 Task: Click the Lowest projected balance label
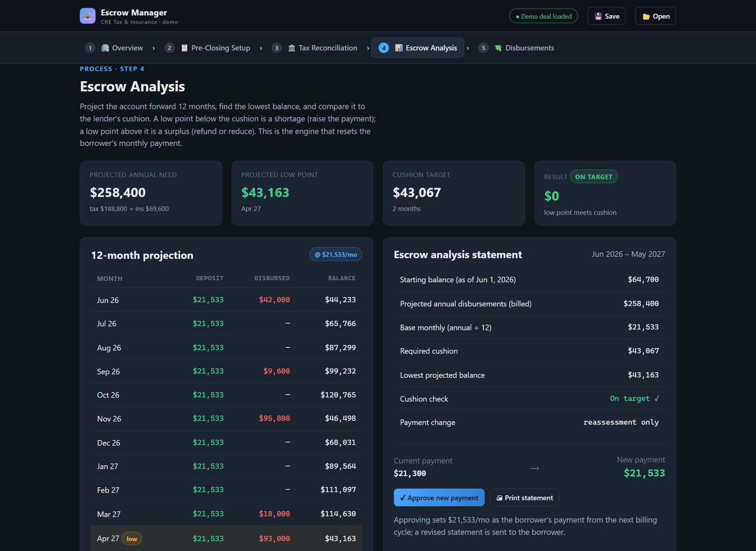tap(442, 375)
